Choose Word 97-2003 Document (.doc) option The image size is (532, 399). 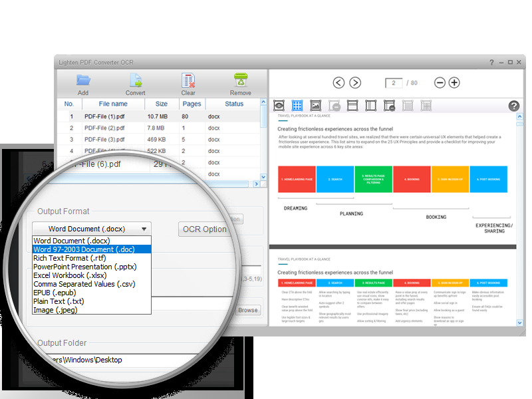92,249
